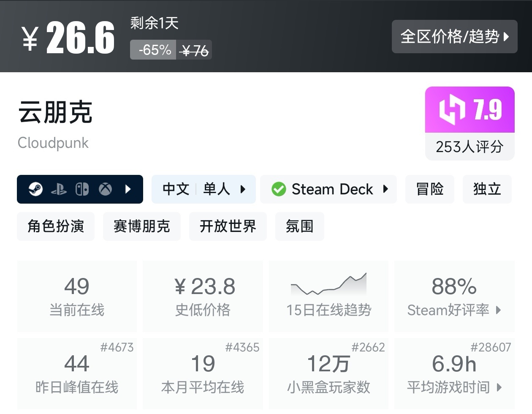Click the Steam Deck verified checkmark icon
The width and height of the screenshot is (532, 414).
279,189
